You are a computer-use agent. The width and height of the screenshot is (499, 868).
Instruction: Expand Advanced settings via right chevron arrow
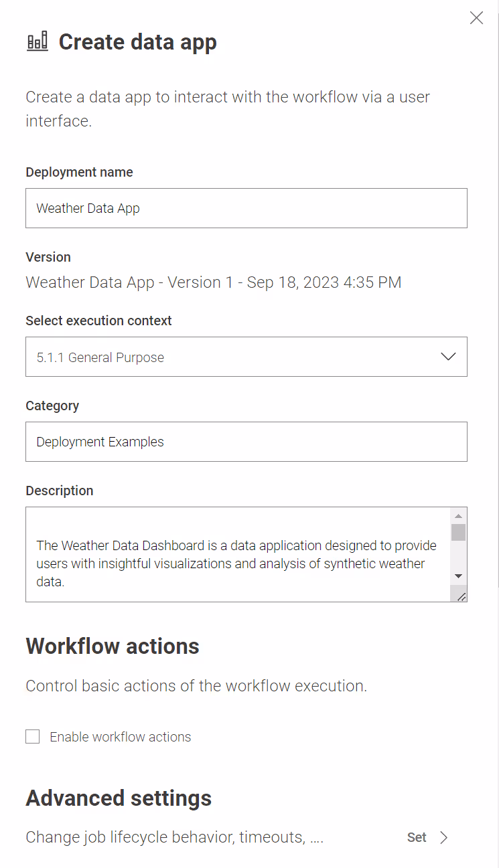tap(443, 837)
